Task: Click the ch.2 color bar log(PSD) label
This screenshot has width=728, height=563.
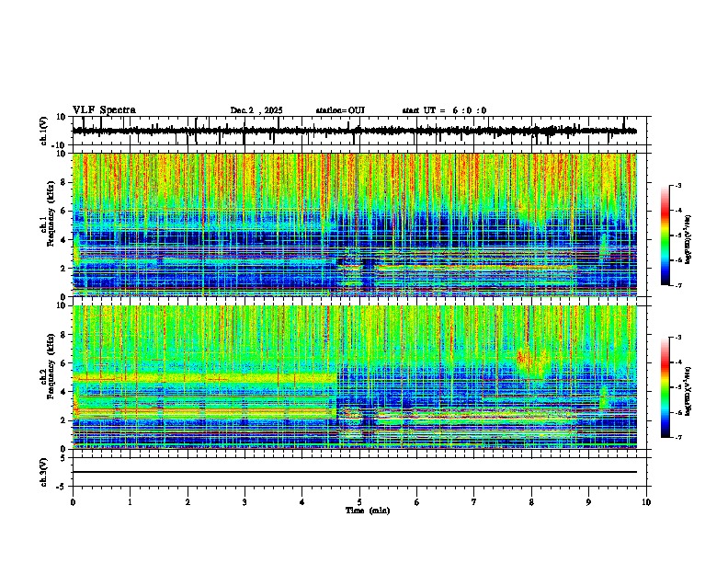Action: (688, 391)
